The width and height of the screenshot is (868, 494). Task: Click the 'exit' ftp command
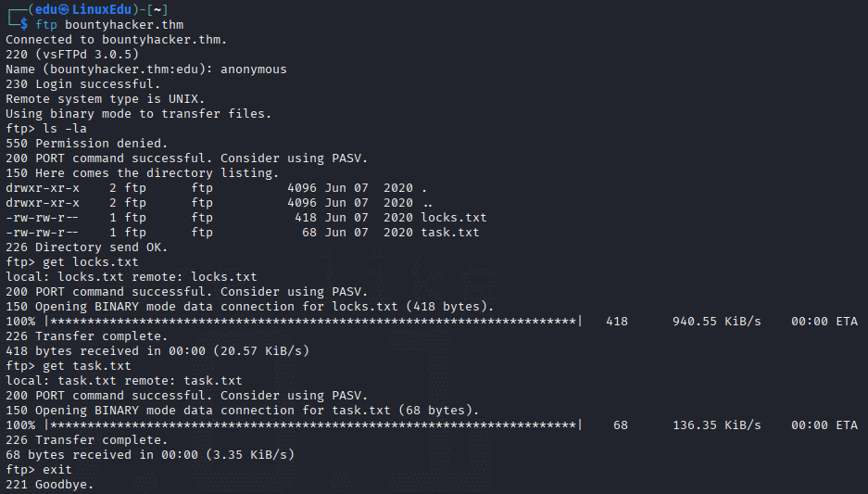tap(57, 470)
